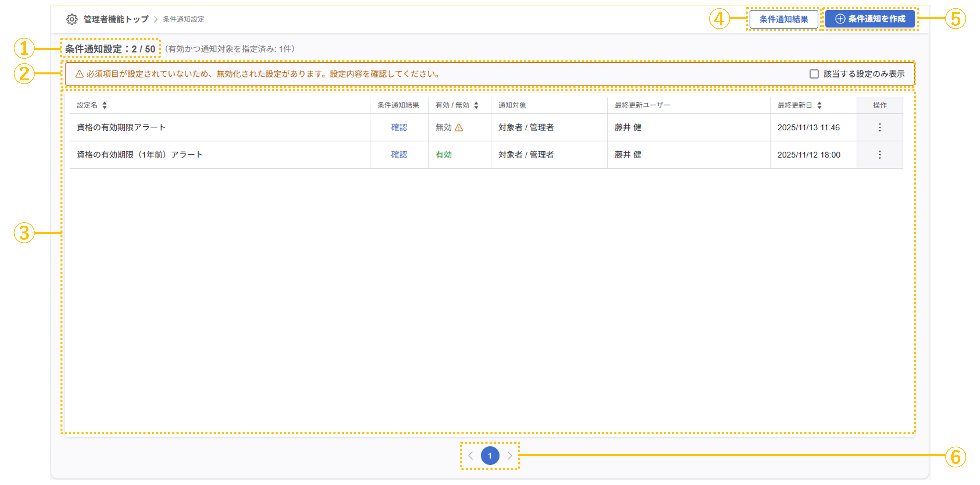Select page 1 in the pagination

[490, 456]
